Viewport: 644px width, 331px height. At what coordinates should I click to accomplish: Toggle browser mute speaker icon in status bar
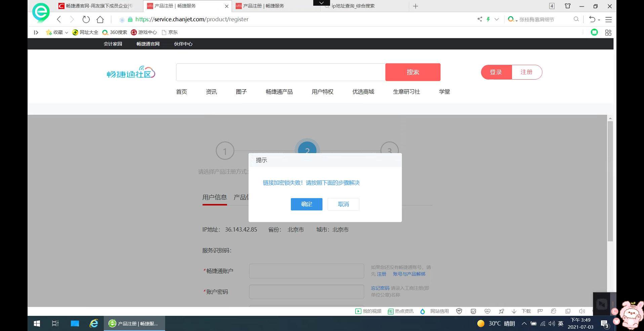click(582, 311)
